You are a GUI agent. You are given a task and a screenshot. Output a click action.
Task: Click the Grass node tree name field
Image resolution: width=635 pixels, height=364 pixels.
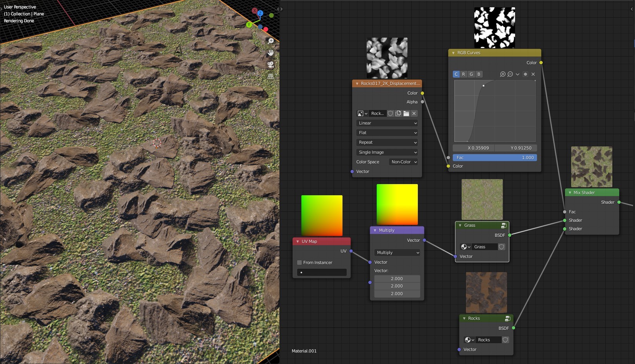484,247
